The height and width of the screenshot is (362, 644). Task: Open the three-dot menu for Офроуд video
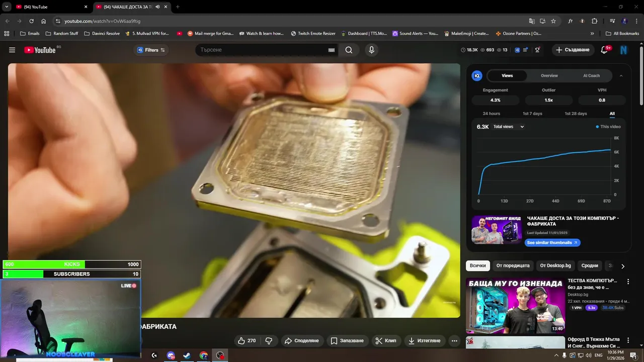pos(628,341)
